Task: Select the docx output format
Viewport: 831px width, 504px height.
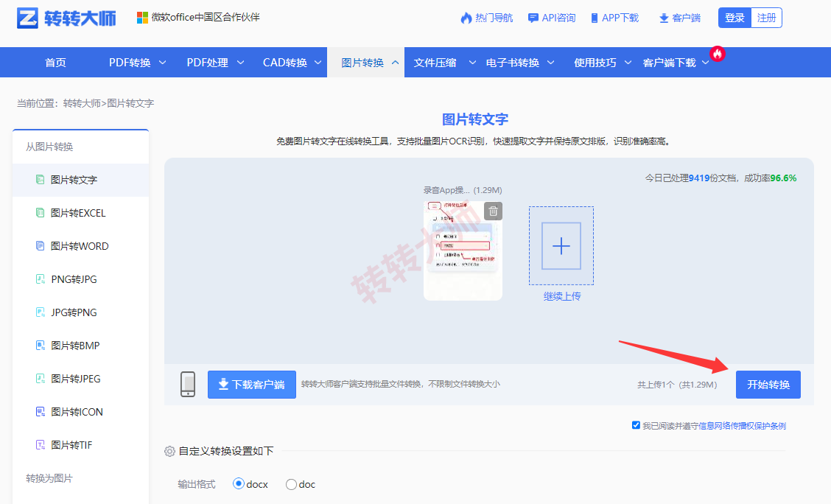Action: pyautogui.click(x=239, y=484)
